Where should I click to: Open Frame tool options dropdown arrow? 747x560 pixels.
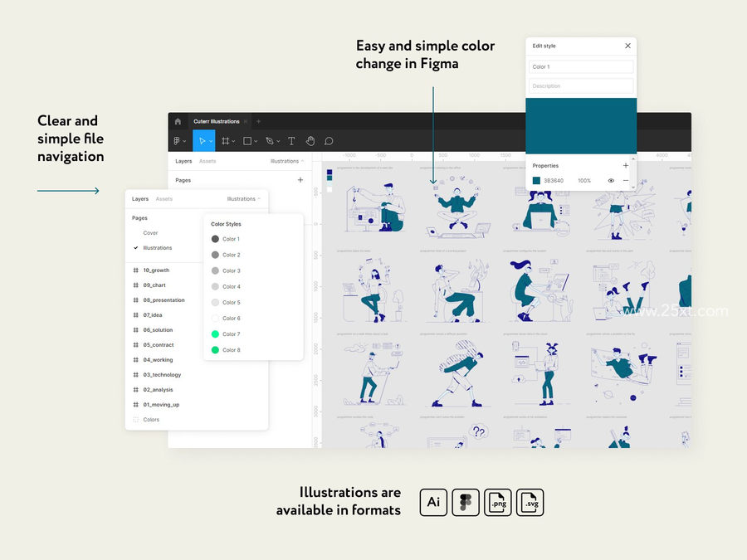(233, 141)
